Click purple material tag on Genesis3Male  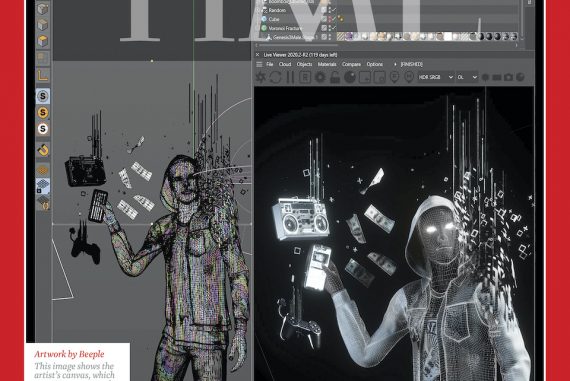tap(349, 36)
